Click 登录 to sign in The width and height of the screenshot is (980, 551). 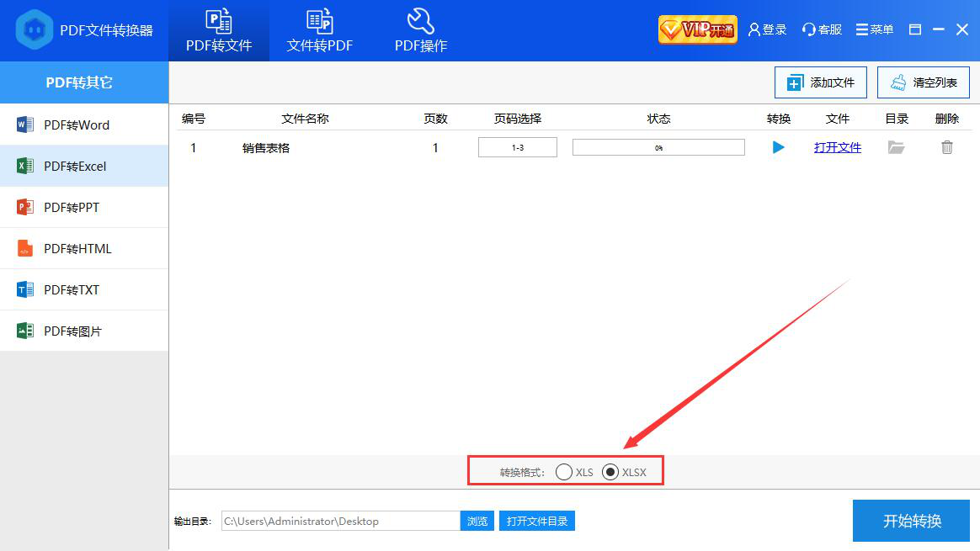tap(768, 29)
